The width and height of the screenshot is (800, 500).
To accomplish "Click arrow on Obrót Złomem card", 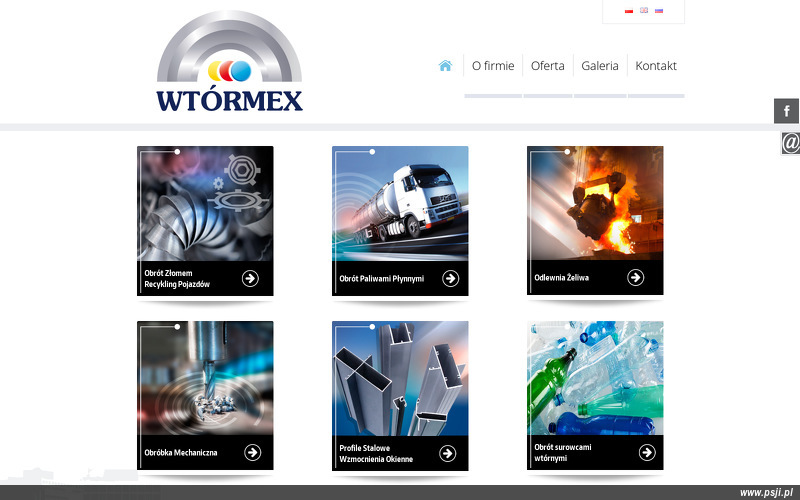I will click(250, 279).
